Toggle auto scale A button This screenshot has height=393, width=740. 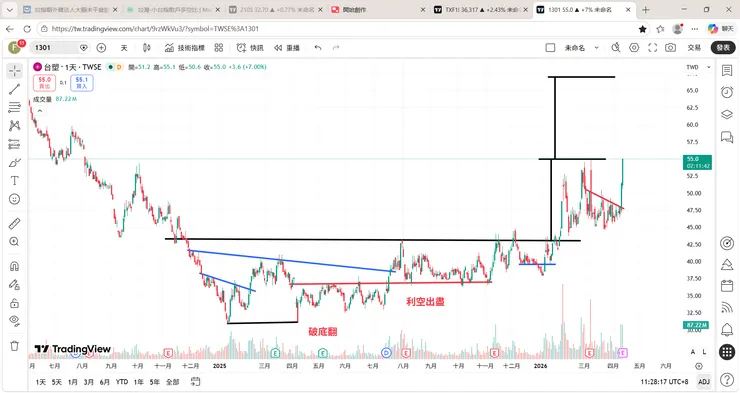click(693, 352)
